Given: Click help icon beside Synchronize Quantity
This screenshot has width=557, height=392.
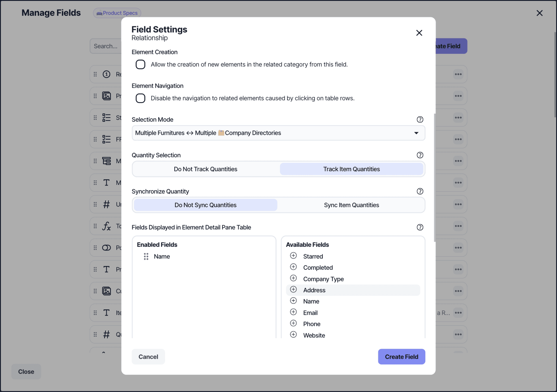Looking at the screenshot, I should coord(420,191).
